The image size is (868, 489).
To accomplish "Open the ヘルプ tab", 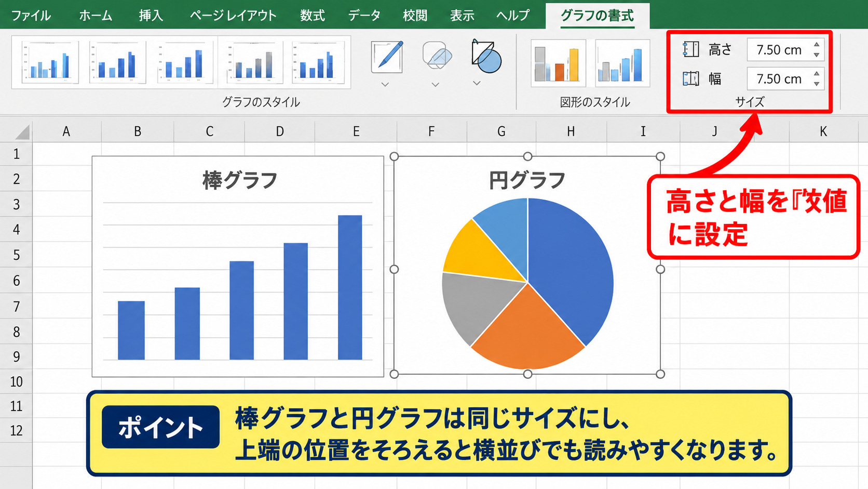I will pos(513,16).
